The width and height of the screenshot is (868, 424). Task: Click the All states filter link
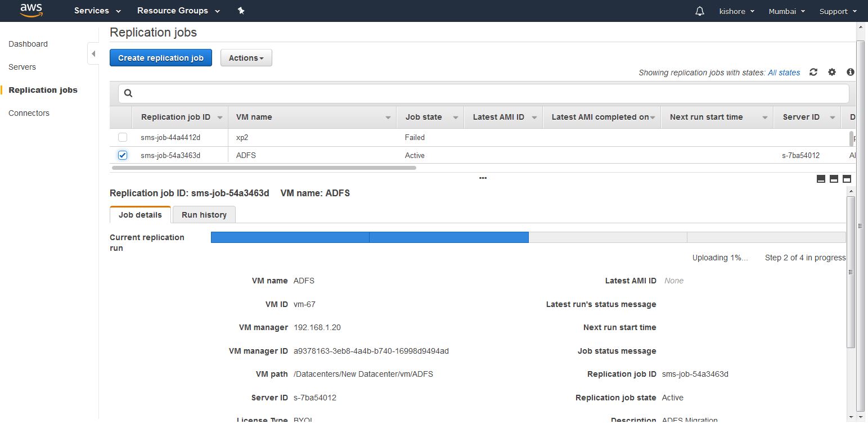click(784, 73)
